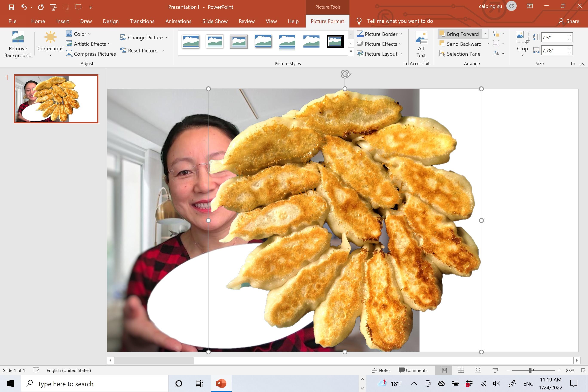The height and width of the screenshot is (392, 588).
Task: Click the Save icon in the title bar
Action: click(x=11, y=7)
